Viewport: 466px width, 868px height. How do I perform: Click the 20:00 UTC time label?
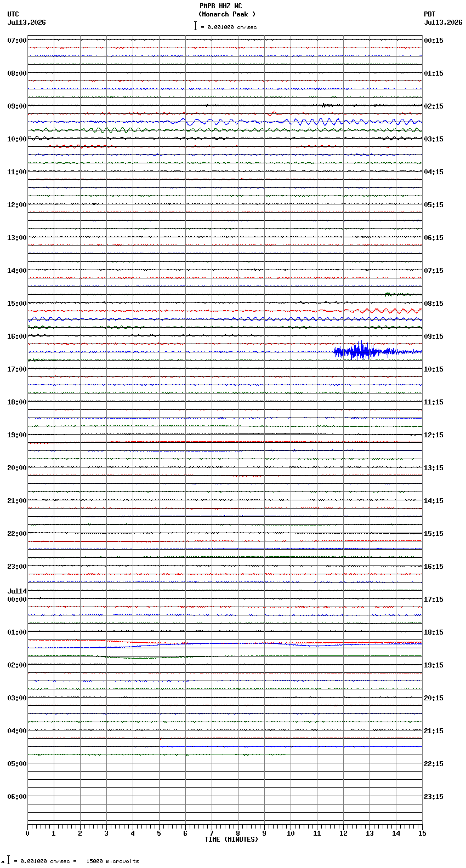coord(17,468)
